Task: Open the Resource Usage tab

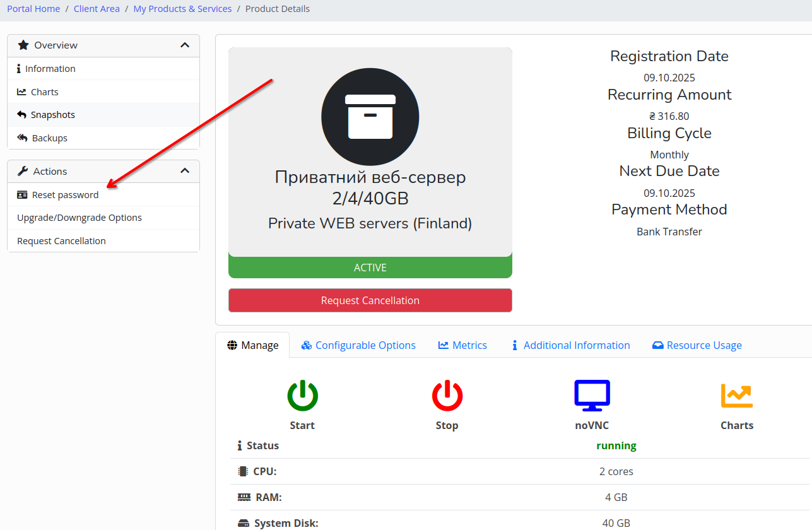Action: (x=697, y=345)
